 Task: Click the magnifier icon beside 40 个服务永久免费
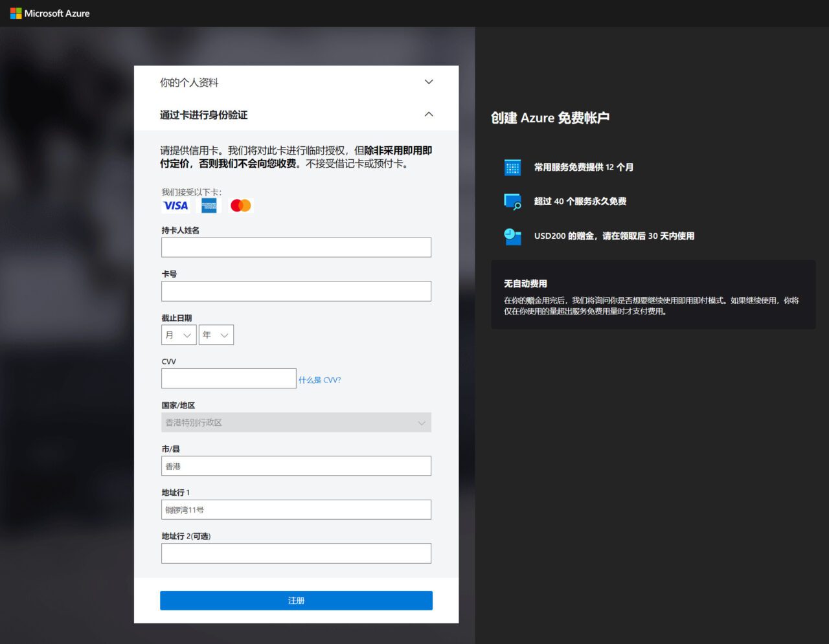tap(512, 201)
